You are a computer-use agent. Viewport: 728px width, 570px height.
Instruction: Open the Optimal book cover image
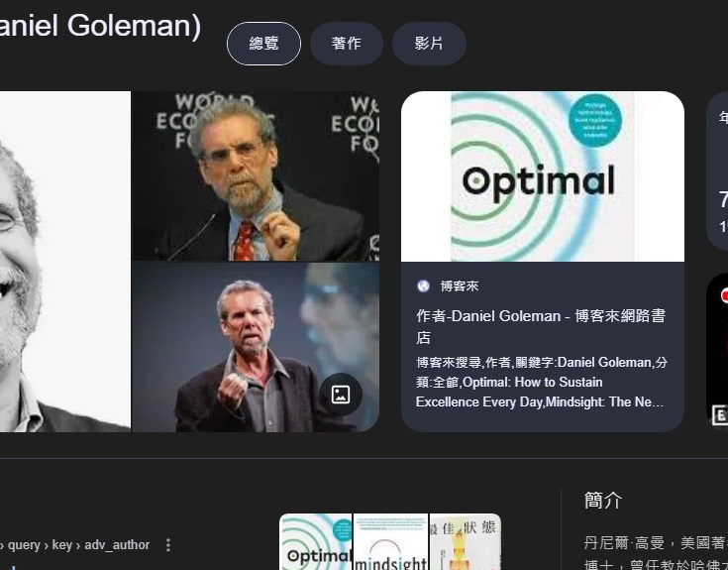[x=543, y=176]
